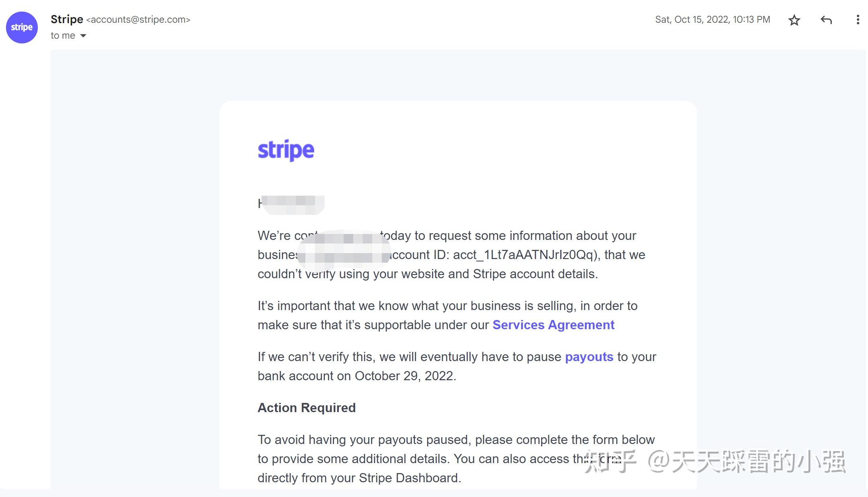Open the Services Agreement link
The width and height of the screenshot is (868, 497).
point(553,325)
